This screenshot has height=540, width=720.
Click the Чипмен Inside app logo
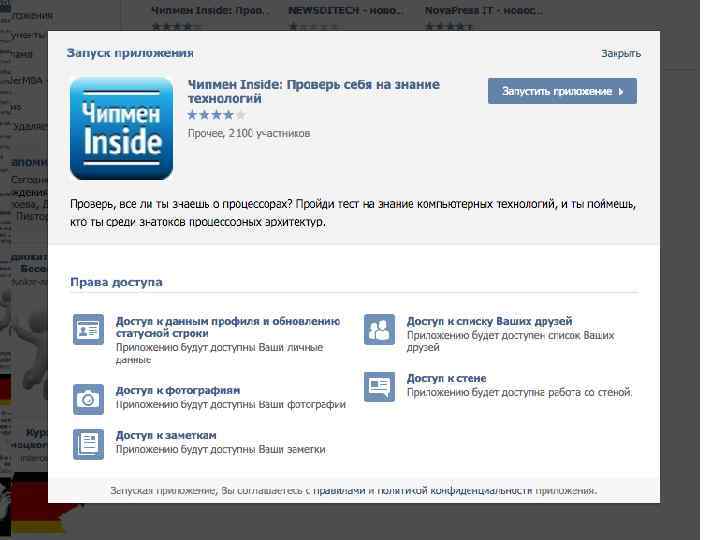coord(121,129)
